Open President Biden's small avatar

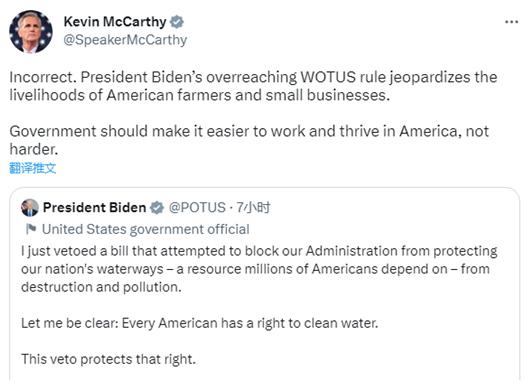(30, 208)
